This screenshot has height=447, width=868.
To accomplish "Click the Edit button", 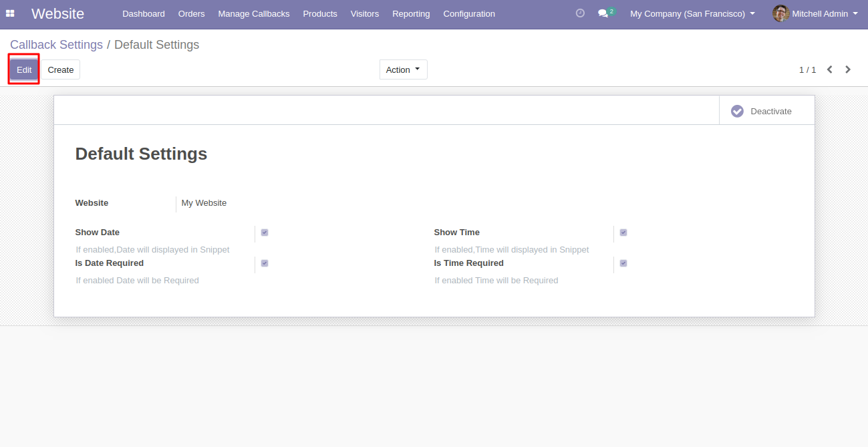I will (23, 69).
